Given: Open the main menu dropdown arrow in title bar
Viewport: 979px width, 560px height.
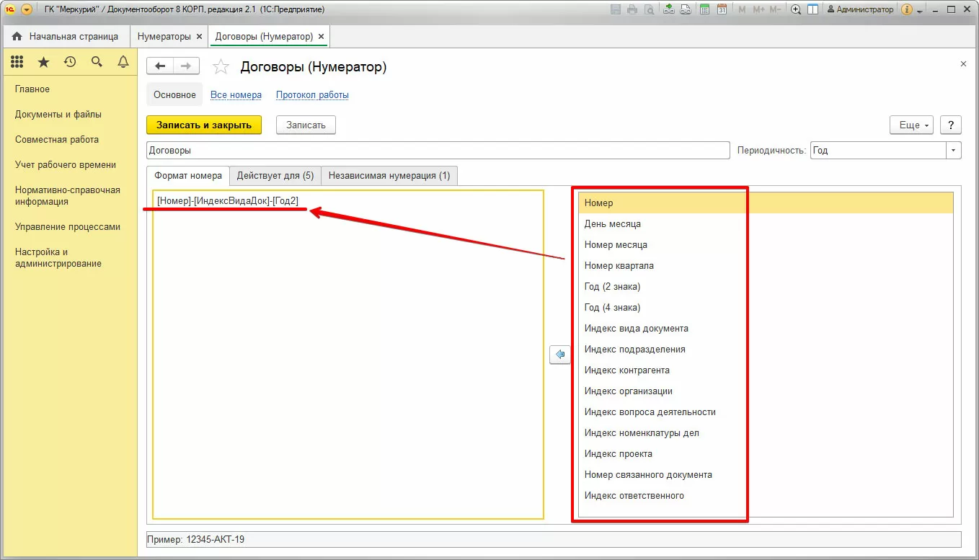Looking at the screenshot, I should click(x=27, y=9).
